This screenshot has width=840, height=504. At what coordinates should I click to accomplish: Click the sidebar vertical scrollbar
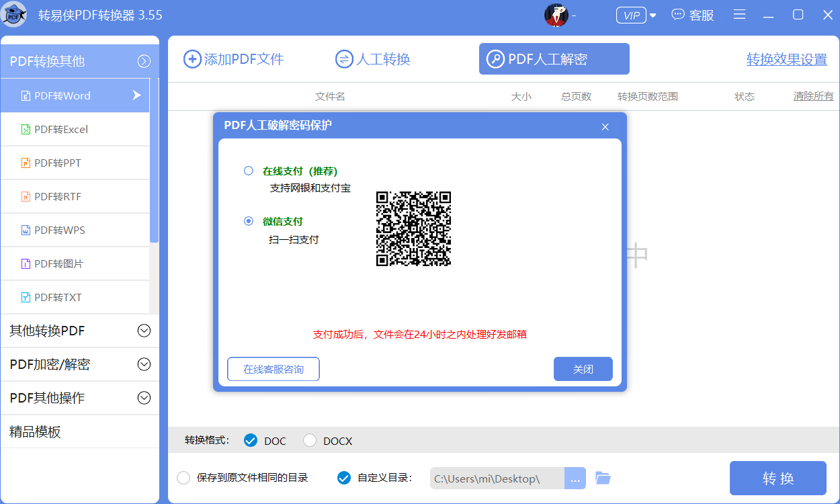tap(155, 160)
